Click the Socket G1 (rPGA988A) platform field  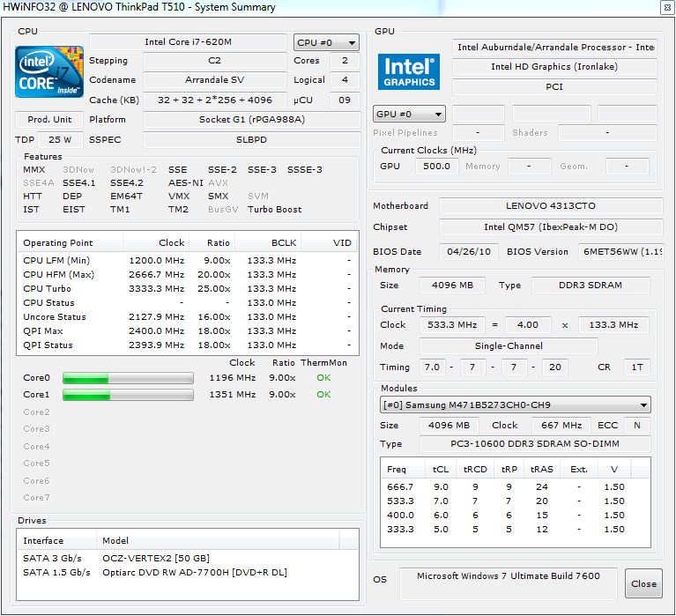click(252, 119)
